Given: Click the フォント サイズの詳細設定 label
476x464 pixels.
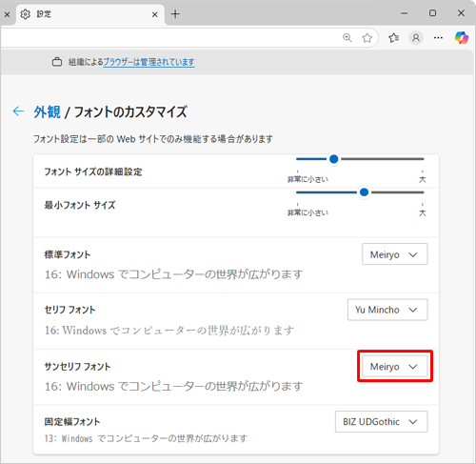Looking at the screenshot, I should (93, 171).
